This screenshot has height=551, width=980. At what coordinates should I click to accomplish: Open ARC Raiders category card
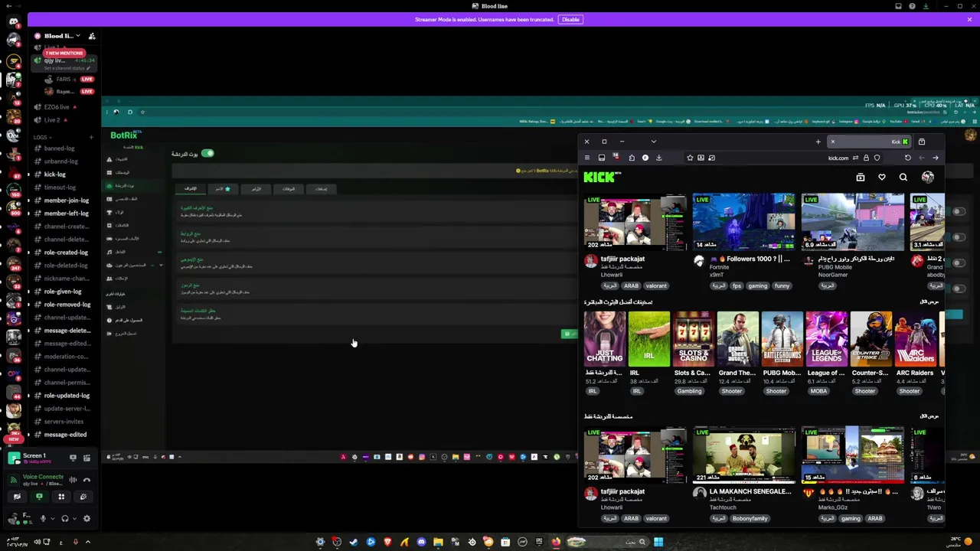[x=916, y=337]
